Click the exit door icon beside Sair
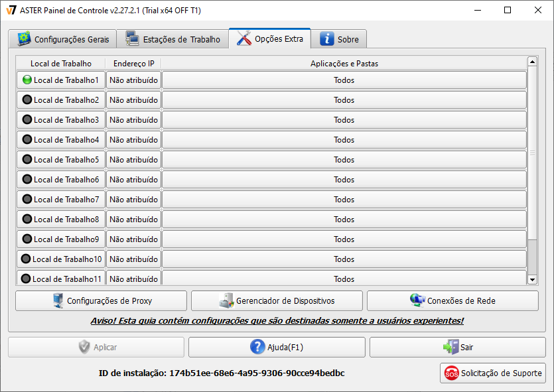The image size is (554, 392). point(451,347)
